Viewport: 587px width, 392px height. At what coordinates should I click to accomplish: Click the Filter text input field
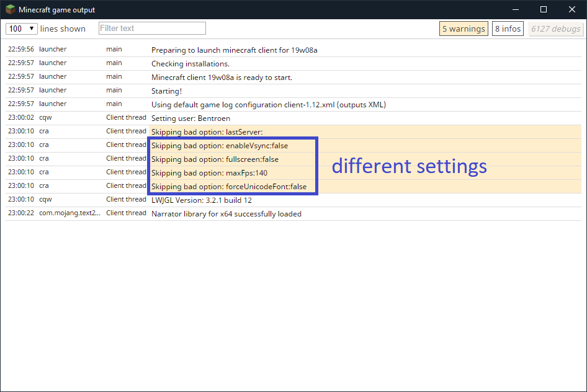pos(152,29)
